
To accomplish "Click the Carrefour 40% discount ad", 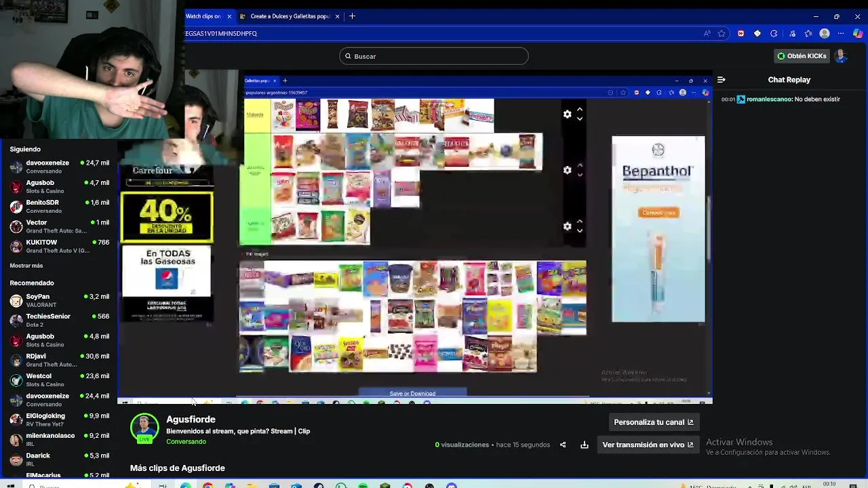I will click(167, 217).
